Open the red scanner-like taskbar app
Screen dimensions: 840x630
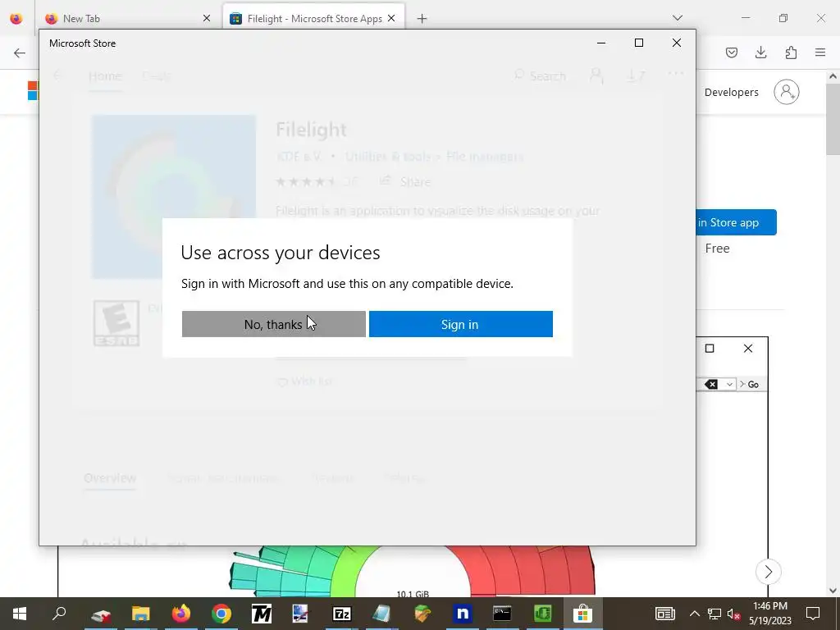point(101,614)
